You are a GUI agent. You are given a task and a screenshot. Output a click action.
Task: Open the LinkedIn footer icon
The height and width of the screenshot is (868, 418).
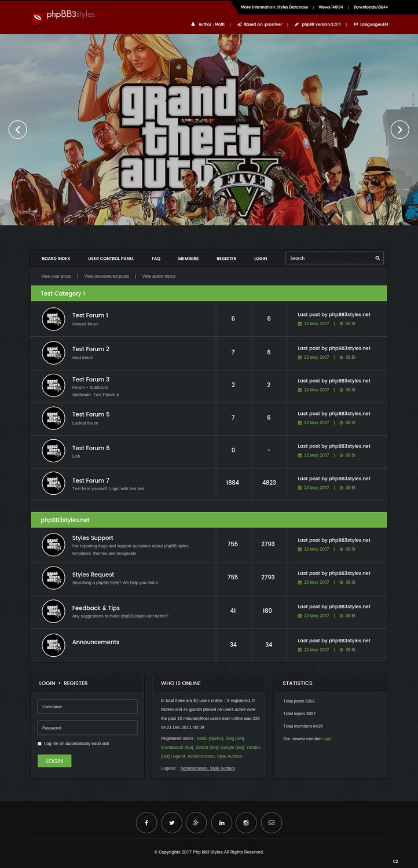[222, 823]
